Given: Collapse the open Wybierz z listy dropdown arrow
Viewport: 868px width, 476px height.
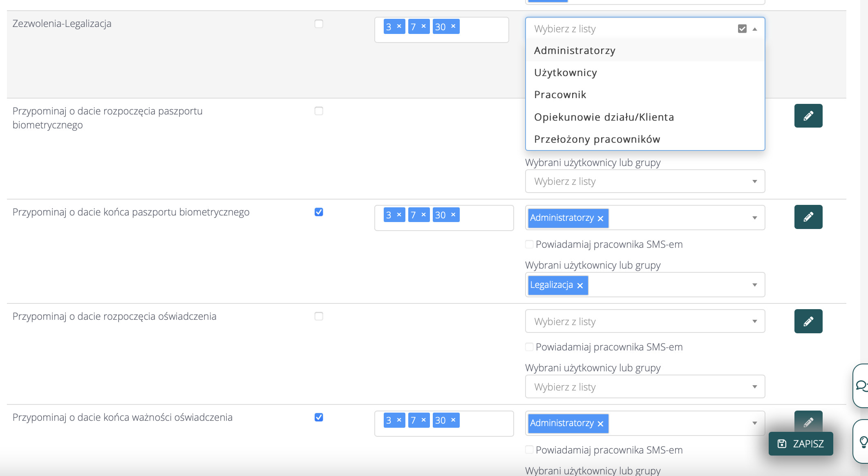Looking at the screenshot, I should coord(755,29).
